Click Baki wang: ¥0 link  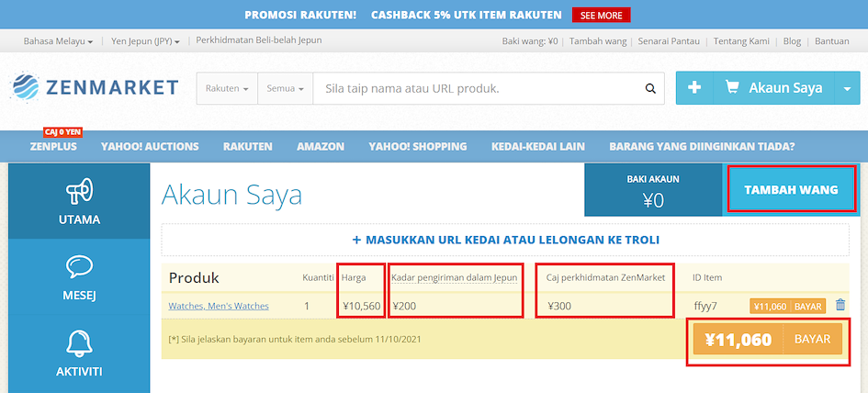click(x=530, y=41)
